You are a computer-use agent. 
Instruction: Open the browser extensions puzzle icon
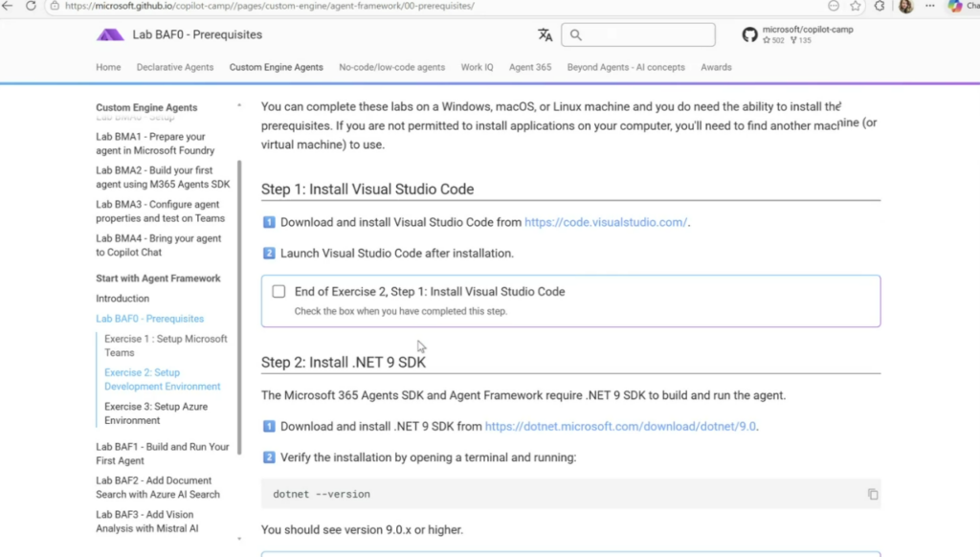click(x=880, y=6)
